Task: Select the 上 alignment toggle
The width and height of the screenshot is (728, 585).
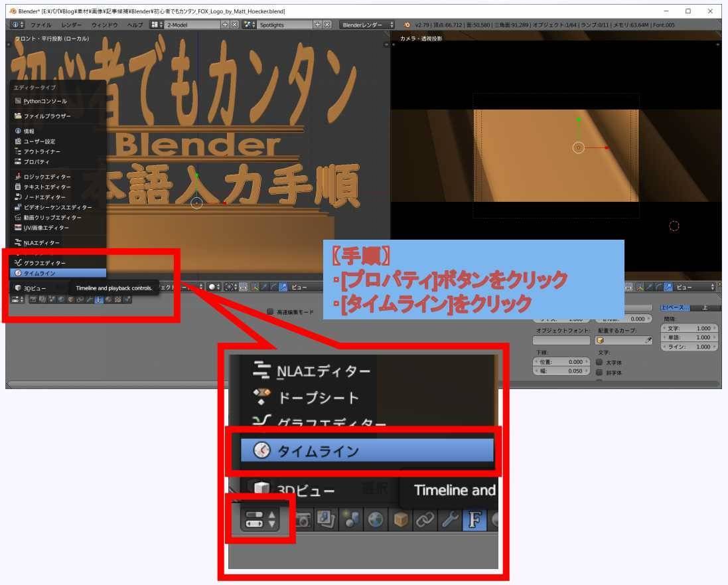Action: 705,307
